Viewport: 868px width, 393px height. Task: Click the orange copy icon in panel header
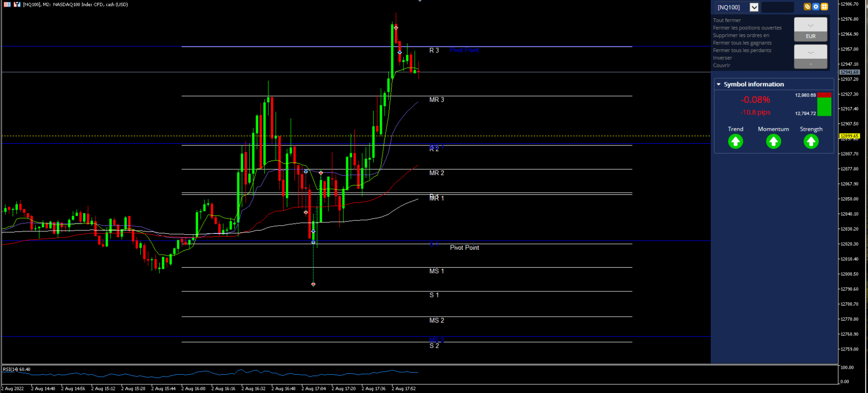pos(807,7)
